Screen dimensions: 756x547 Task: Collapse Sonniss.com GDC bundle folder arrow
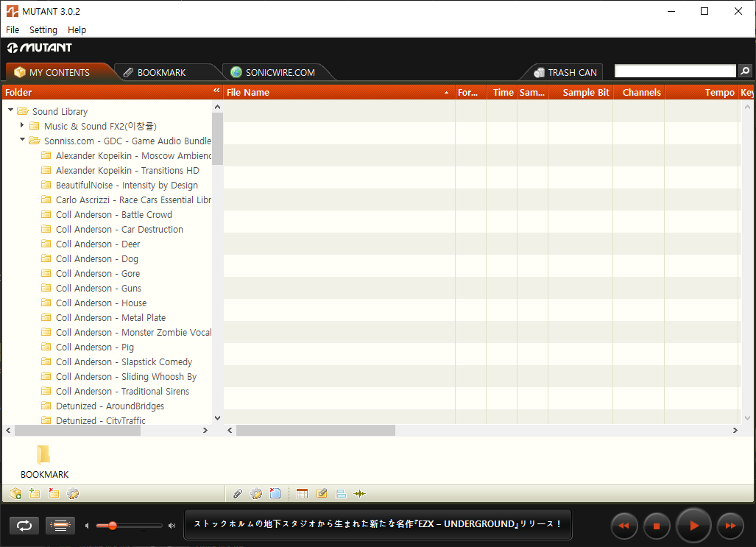[22, 139]
